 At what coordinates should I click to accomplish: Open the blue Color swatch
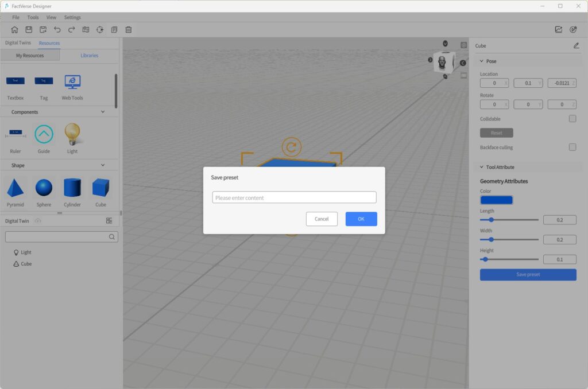tap(496, 200)
